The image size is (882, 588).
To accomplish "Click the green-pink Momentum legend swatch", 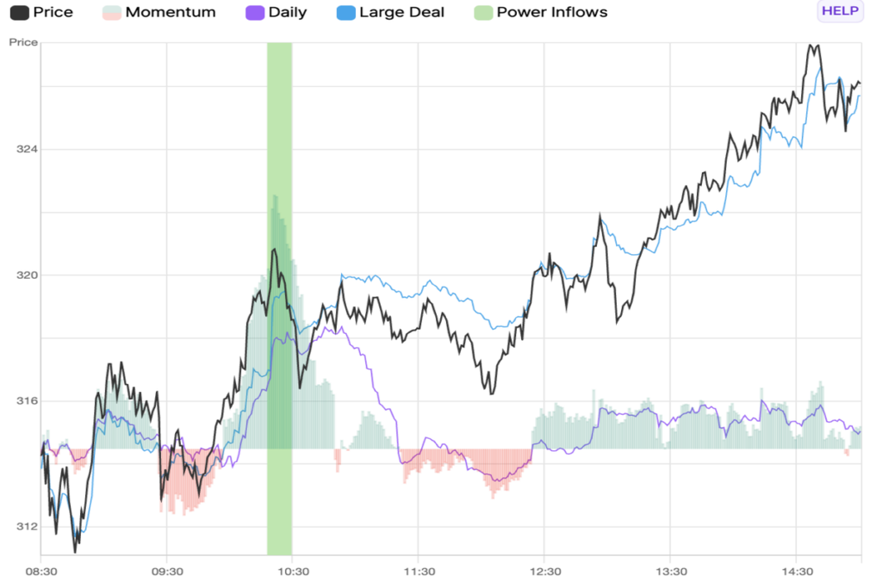I will click(x=112, y=12).
